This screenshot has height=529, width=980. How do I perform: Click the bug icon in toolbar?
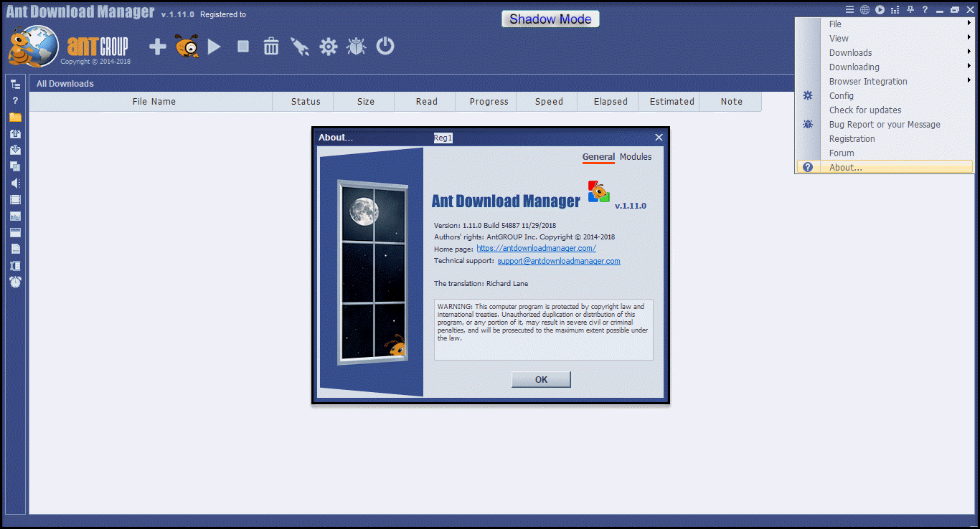357,47
